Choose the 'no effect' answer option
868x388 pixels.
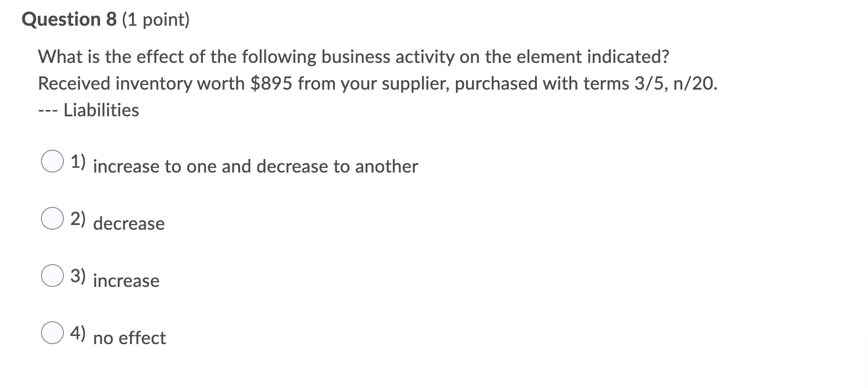pos(130,338)
